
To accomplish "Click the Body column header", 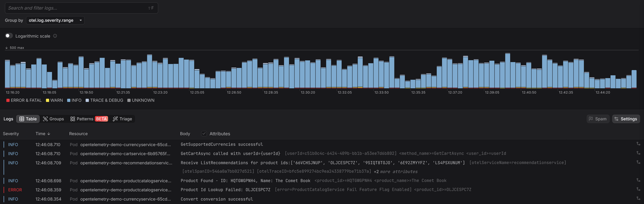I will click(185, 133).
